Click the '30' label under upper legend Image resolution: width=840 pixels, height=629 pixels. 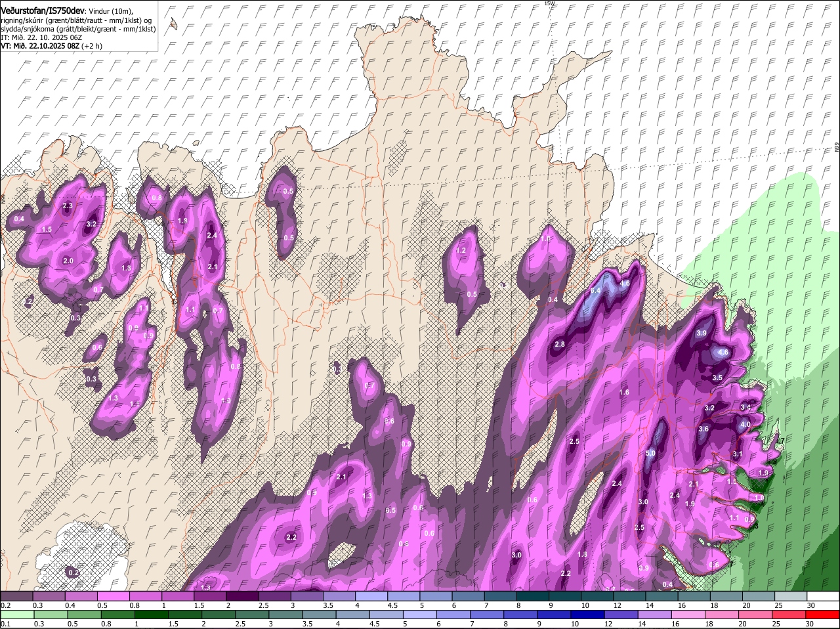click(x=810, y=605)
